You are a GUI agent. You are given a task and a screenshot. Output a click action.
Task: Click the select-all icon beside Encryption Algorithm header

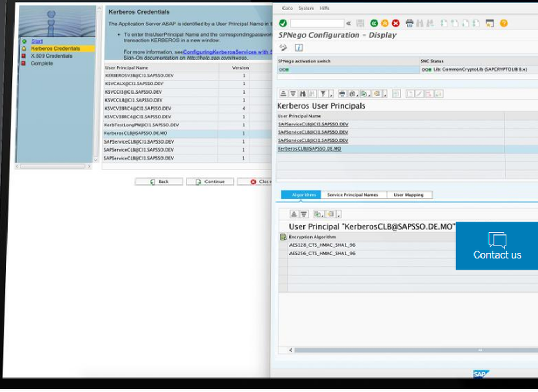point(283,237)
